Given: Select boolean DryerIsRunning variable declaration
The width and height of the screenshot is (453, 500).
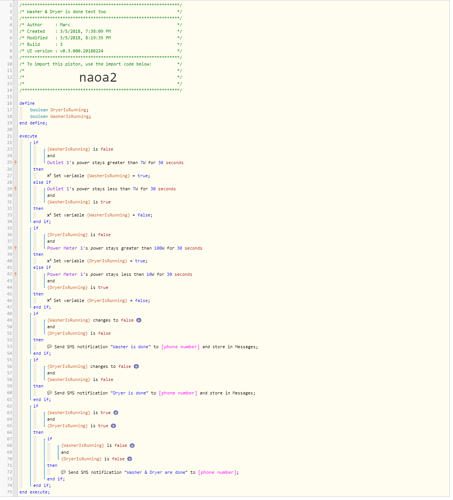Looking at the screenshot, I should (x=60, y=110).
